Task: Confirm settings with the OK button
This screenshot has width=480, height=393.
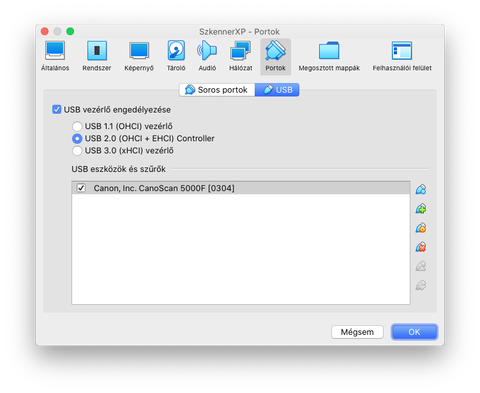Action: (x=414, y=332)
